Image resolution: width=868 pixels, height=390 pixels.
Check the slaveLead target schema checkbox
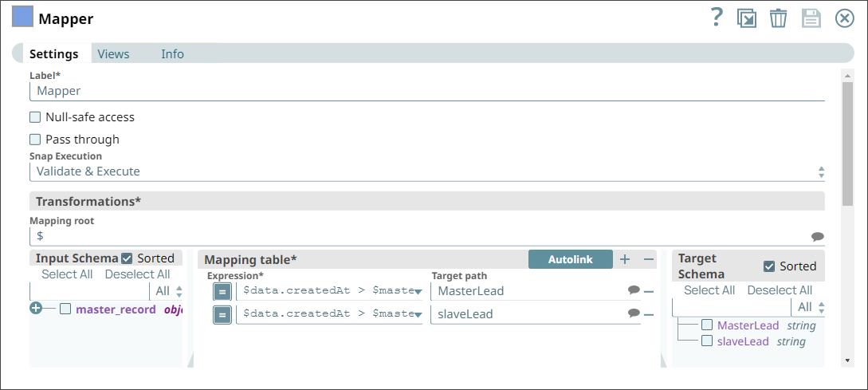point(707,341)
